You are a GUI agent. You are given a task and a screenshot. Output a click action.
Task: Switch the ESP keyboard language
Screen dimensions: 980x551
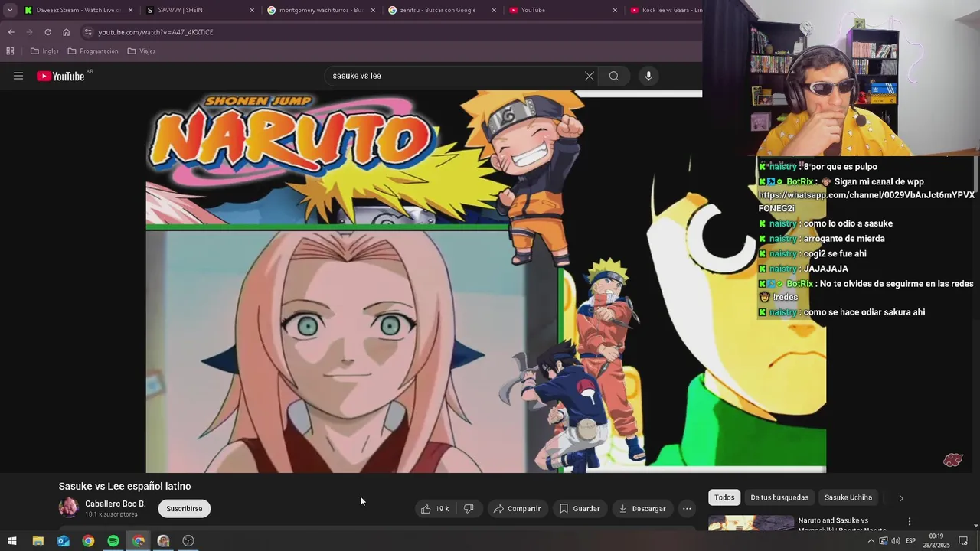[910, 541]
